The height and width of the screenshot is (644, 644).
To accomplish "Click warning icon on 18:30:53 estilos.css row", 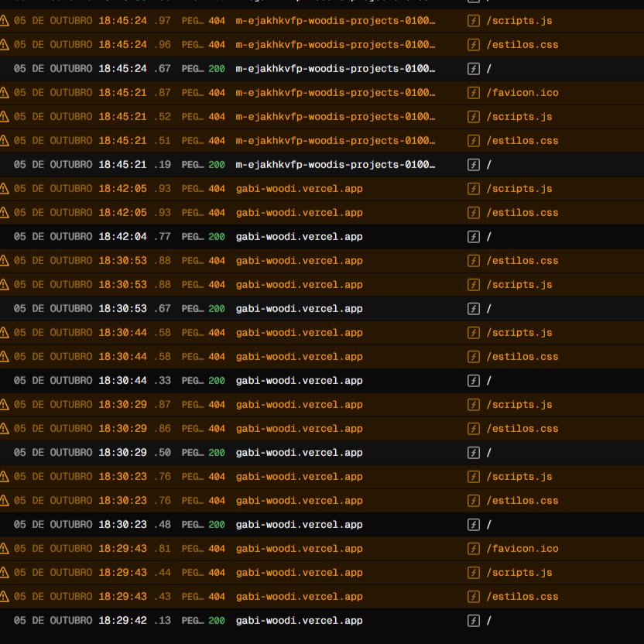I will [x=4, y=260].
